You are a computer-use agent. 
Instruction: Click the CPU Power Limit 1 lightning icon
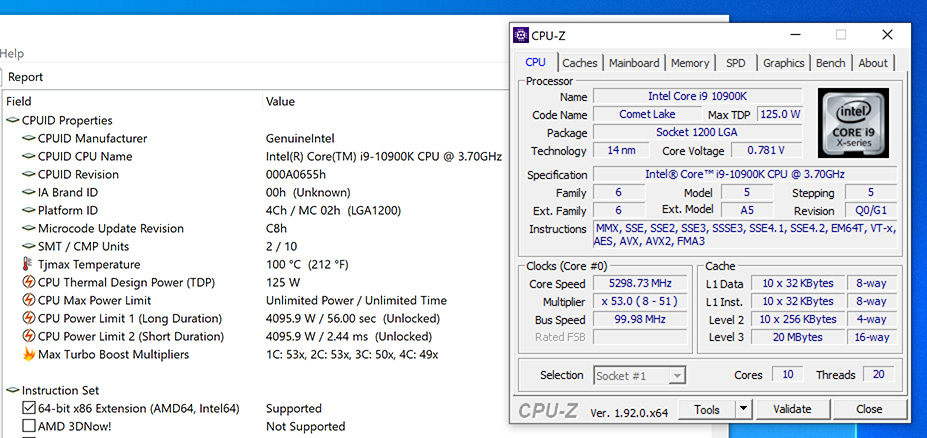pyautogui.click(x=29, y=319)
